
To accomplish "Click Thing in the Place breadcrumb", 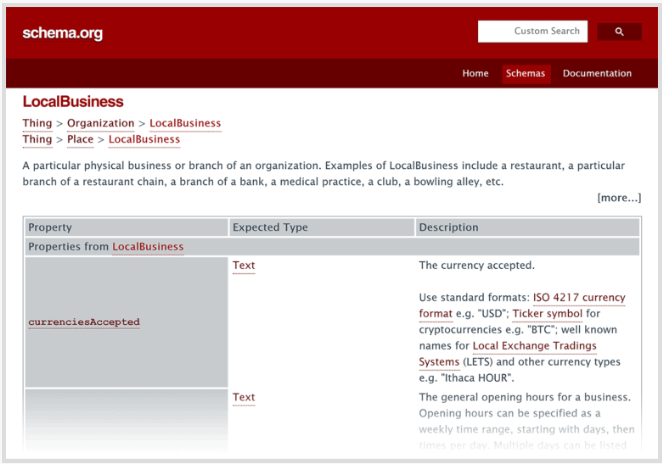I will pyautogui.click(x=37, y=139).
